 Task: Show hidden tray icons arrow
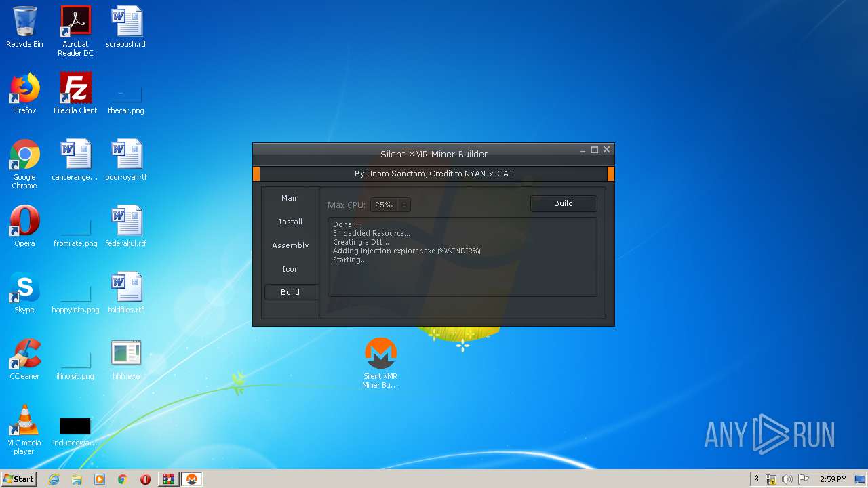(756, 479)
